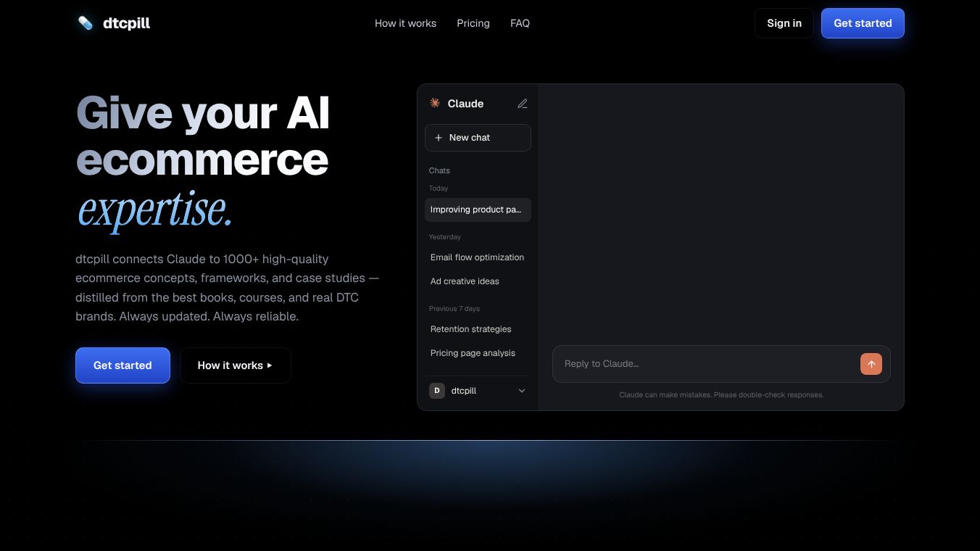Go to the FAQ nav link
980x551 pixels.
point(520,23)
